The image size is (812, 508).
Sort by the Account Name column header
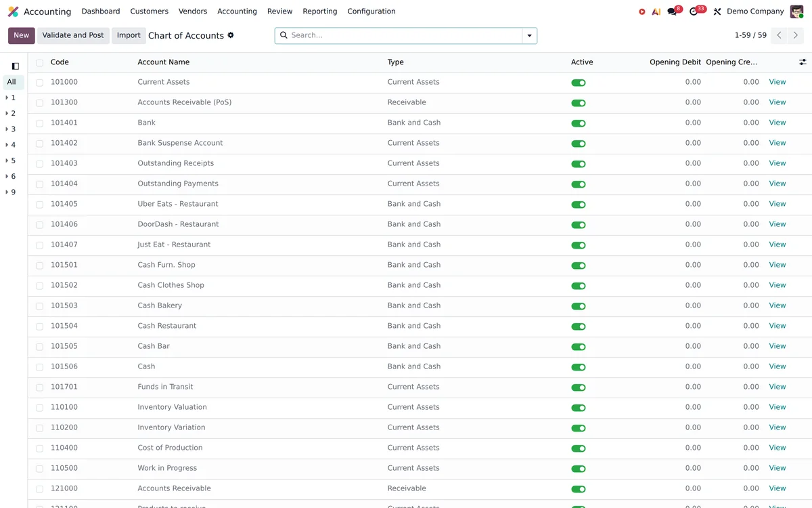(164, 62)
